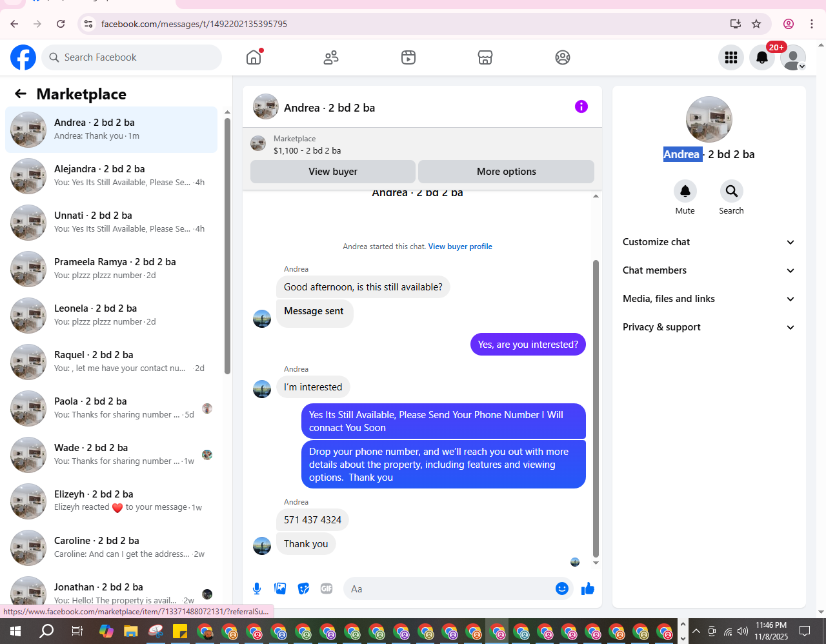Go to the Home feed icon
The height and width of the screenshot is (644, 826).
(254, 57)
